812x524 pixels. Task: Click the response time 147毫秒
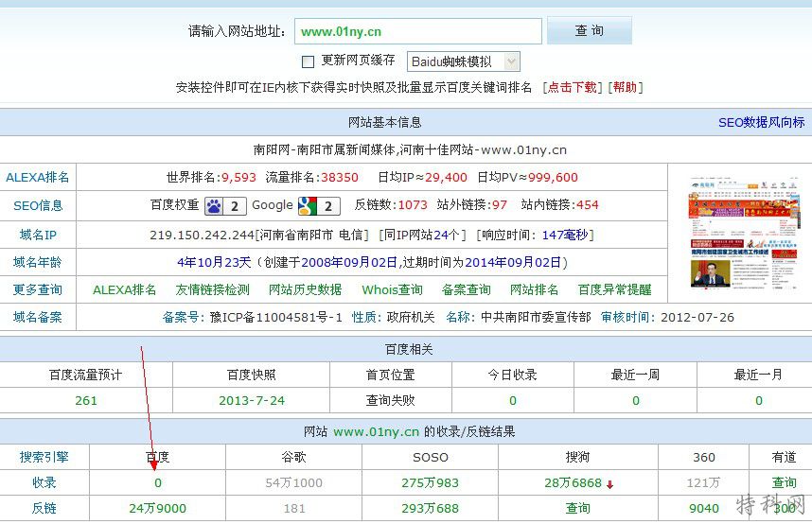(564, 235)
